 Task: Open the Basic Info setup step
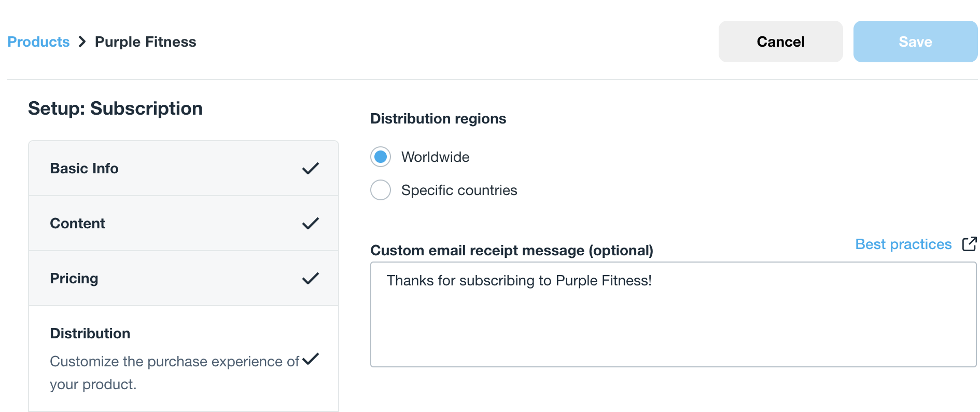[x=184, y=168]
